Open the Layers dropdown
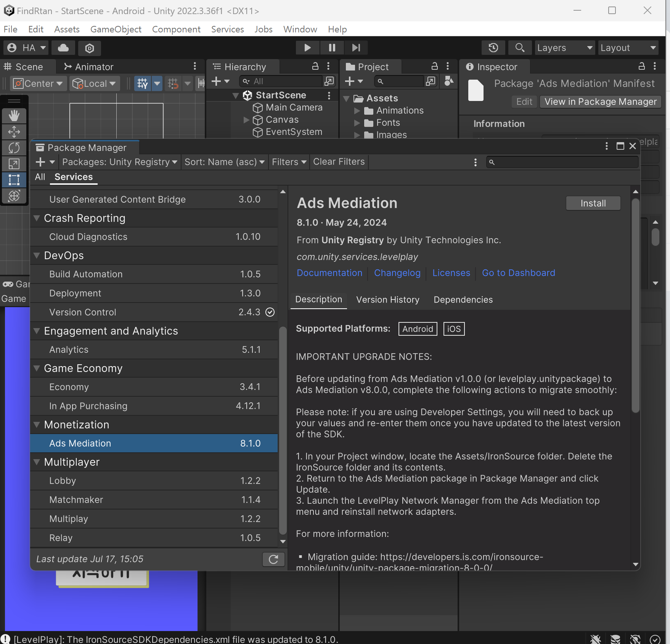The width and height of the screenshot is (670, 644). coord(565,48)
